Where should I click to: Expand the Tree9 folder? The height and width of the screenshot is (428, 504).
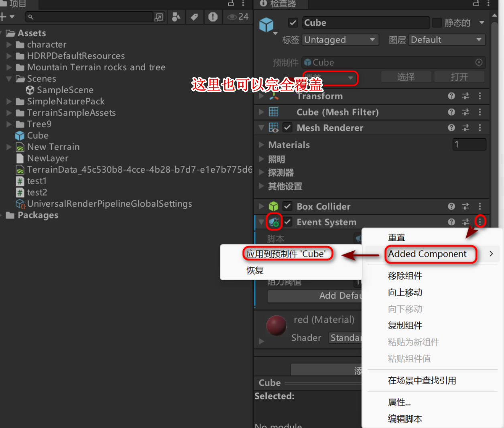pos(9,124)
